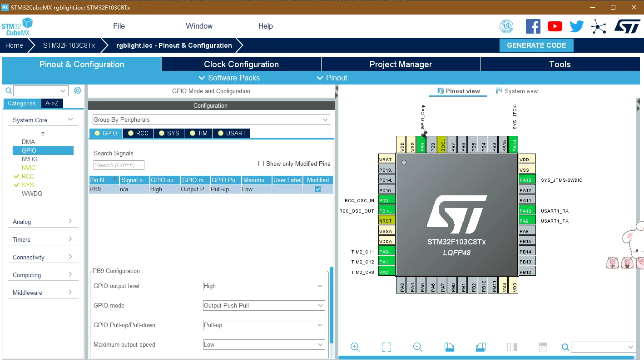Image resolution: width=644 pixels, height=363 pixels.
Task: Open the Group By Peripherals dropdown
Action: point(211,119)
